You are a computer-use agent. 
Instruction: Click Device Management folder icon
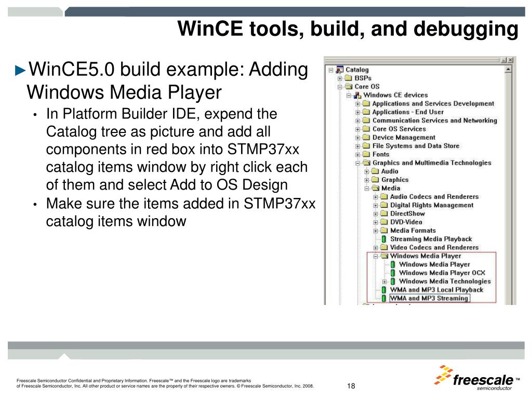(366, 137)
